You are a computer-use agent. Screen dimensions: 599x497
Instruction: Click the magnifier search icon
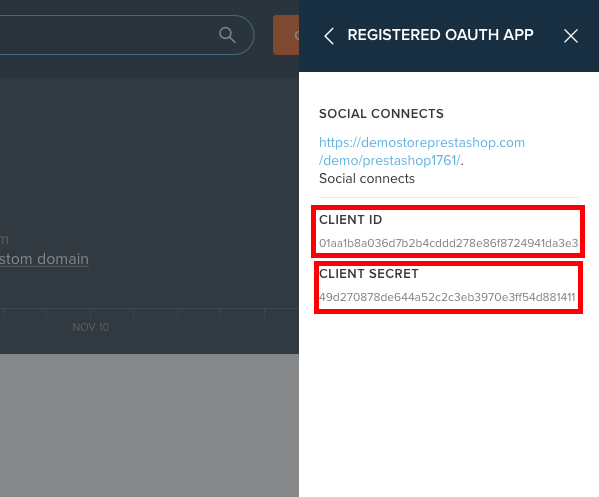click(227, 35)
